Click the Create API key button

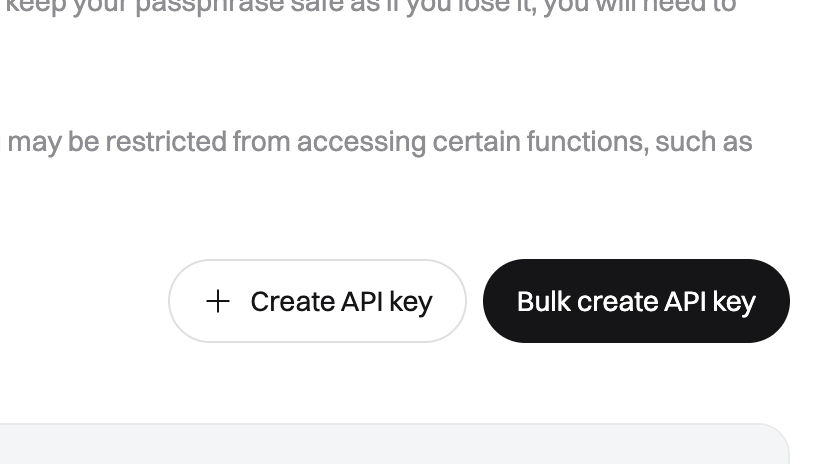pos(318,301)
